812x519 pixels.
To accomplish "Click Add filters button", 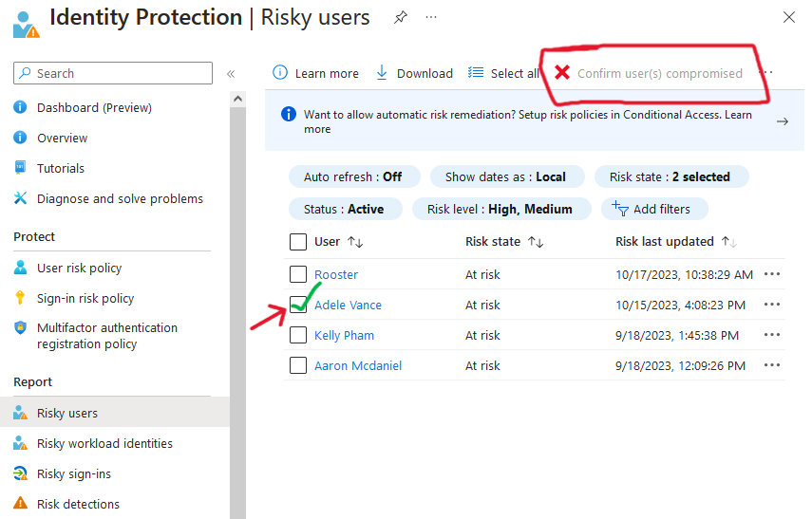I will tap(654, 209).
